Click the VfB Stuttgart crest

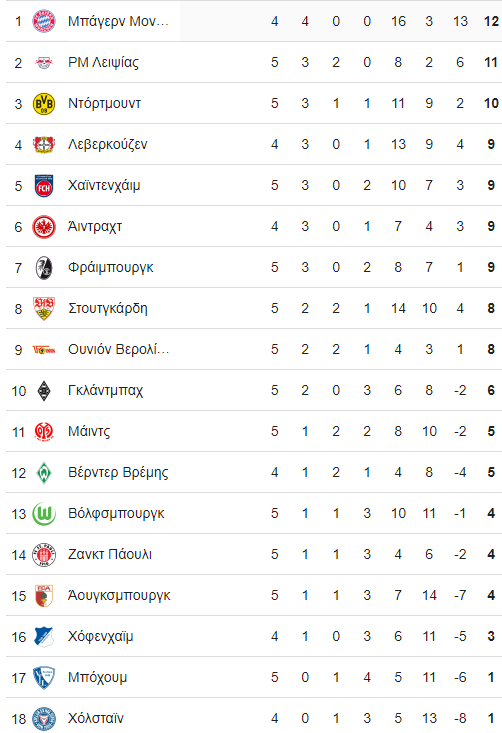pyautogui.click(x=44, y=309)
